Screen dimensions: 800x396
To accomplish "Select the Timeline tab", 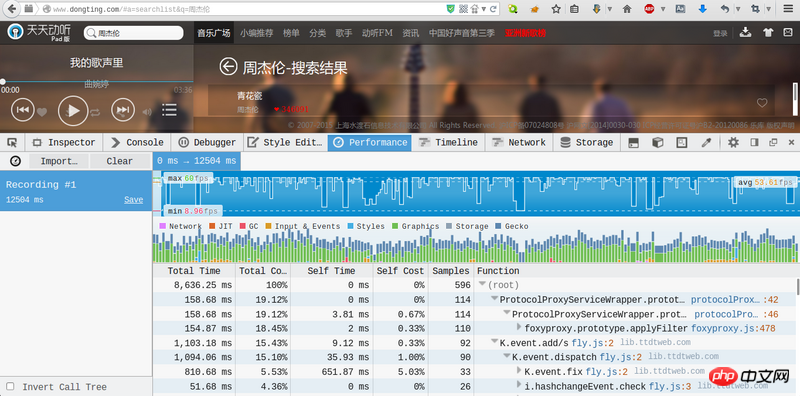I will (x=448, y=142).
